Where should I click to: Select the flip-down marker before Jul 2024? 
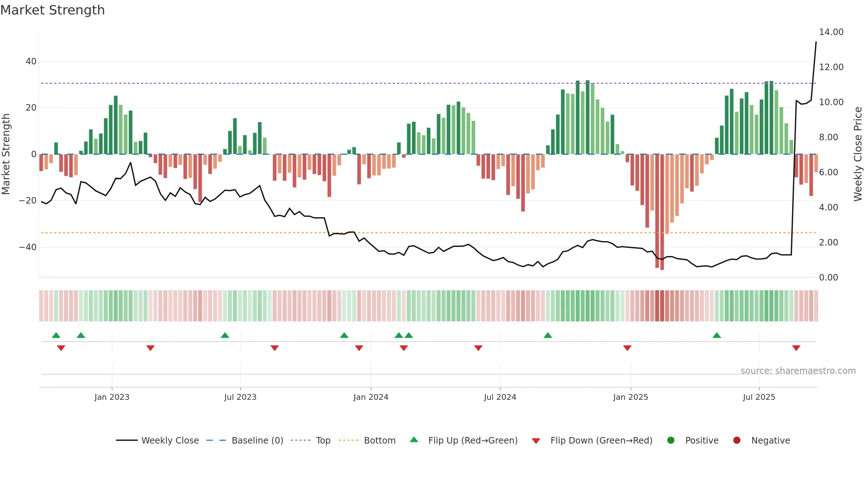(478, 348)
